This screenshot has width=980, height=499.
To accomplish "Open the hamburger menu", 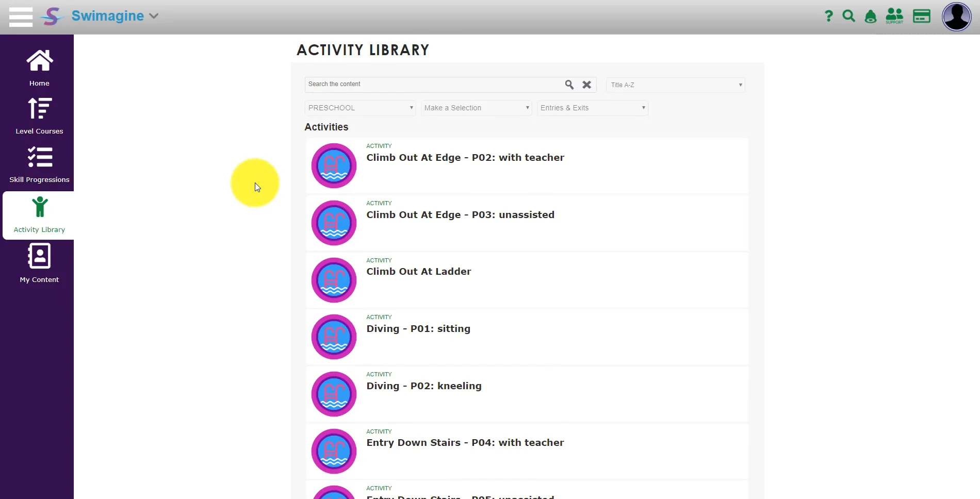I will tap(21, 16).
